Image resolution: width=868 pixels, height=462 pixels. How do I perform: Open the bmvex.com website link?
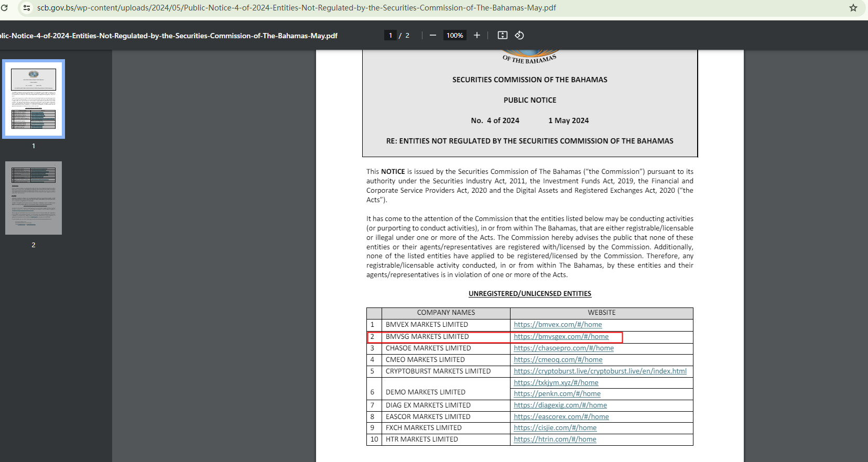[558, 325]
